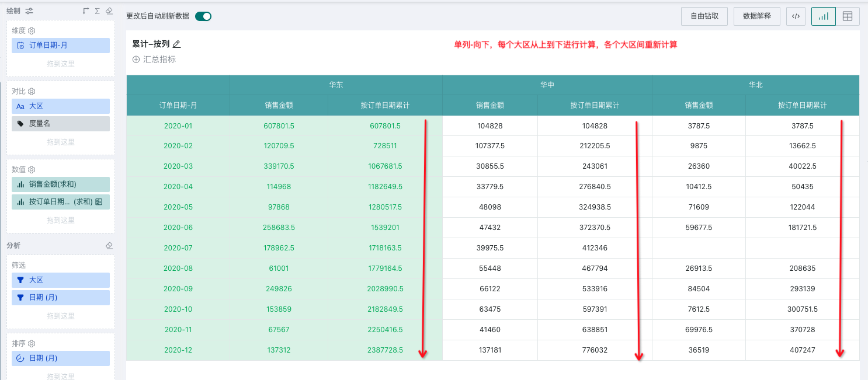
Task: Click the sigma summation icon in 绘制 header
Action: [x=97, y=11]
